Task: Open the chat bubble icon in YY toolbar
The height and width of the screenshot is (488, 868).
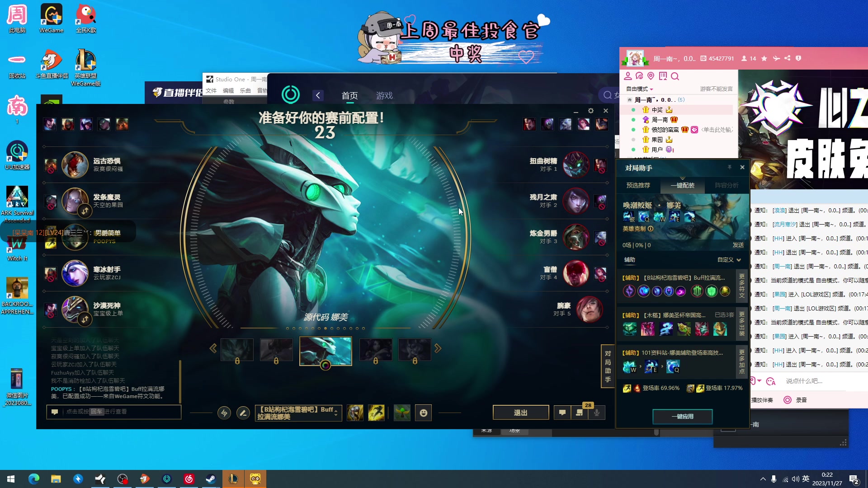Action: [x=639, y=76]
